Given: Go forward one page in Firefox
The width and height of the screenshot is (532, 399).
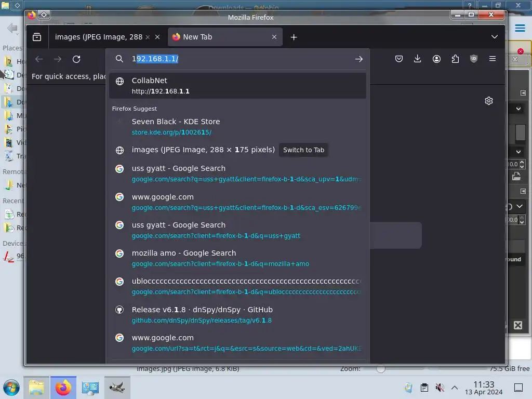Looking at the screenshot, I should [x=58, y=59].
